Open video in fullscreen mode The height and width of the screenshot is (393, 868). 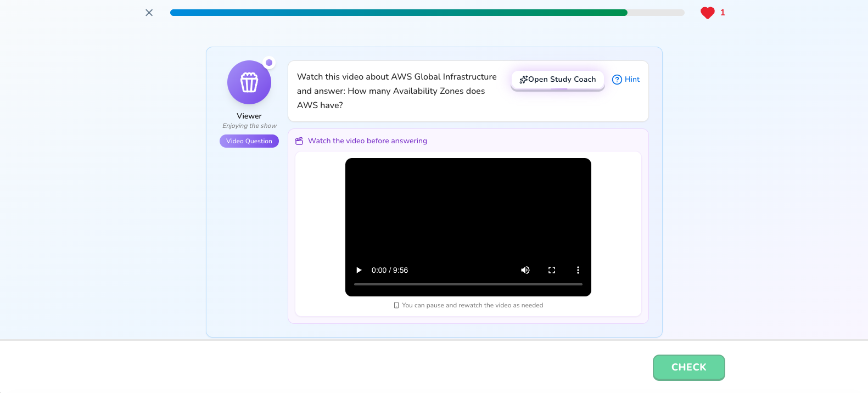click(x=552, y=270)
